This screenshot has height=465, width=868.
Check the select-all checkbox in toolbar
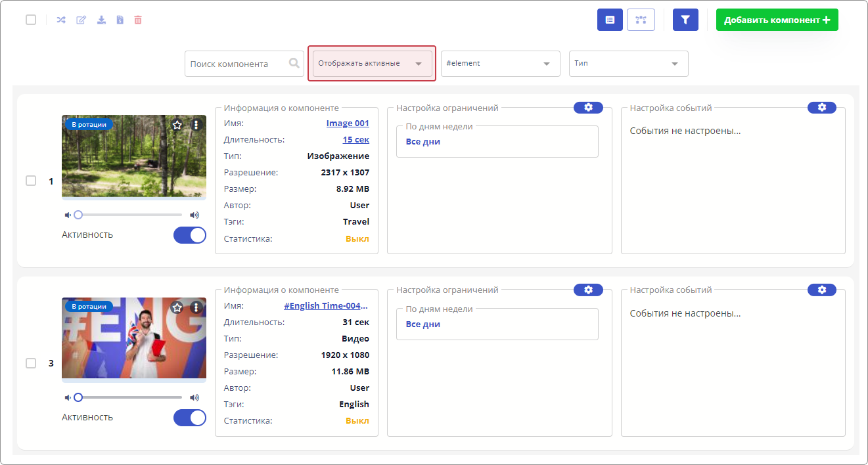pyautogui.click(x=31, y=20)
